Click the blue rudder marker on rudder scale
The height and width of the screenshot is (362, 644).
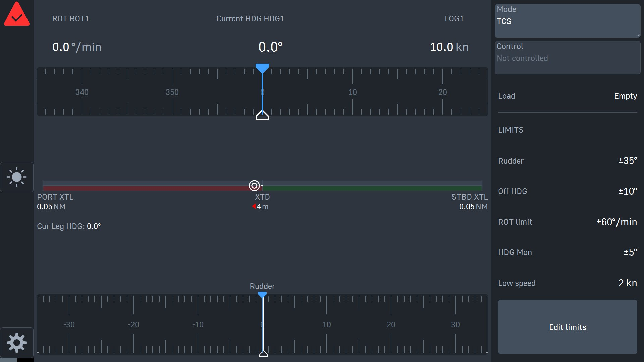point(262,295)
